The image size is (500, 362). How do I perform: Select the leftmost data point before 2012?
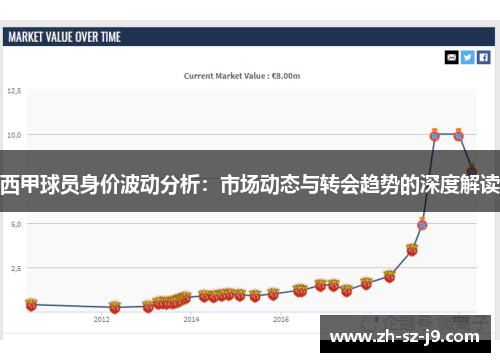(31, 304)
